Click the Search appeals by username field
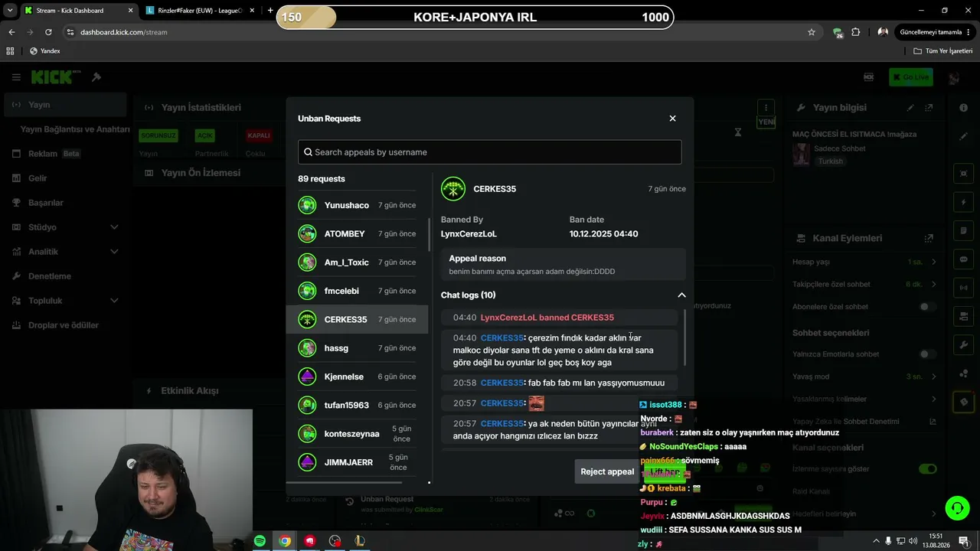 point(490,152)
